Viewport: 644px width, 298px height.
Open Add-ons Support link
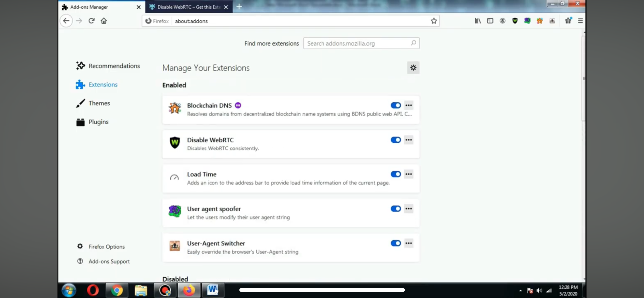[103, 261]
